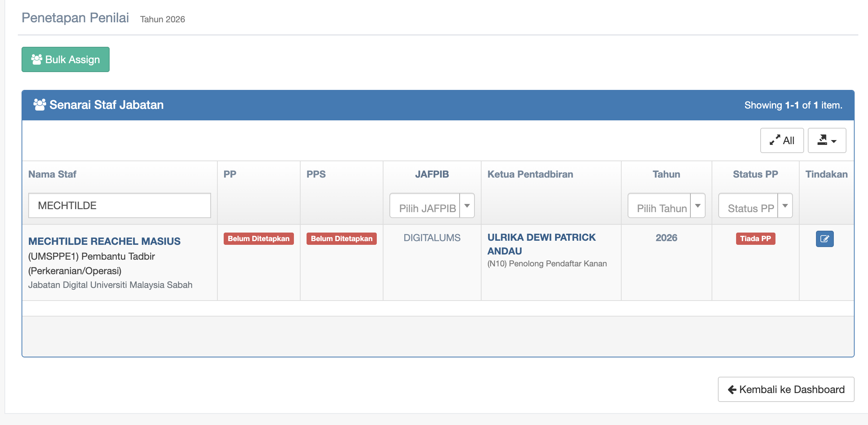Click the Nama Staf search input field
This screenshot has height=425, width=868.
point(120,205)
